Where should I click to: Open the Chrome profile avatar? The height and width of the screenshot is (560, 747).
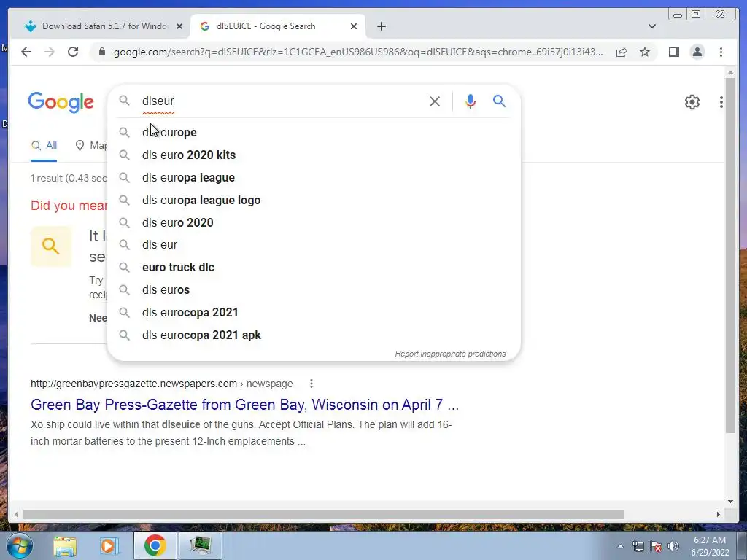coord(697,52)
